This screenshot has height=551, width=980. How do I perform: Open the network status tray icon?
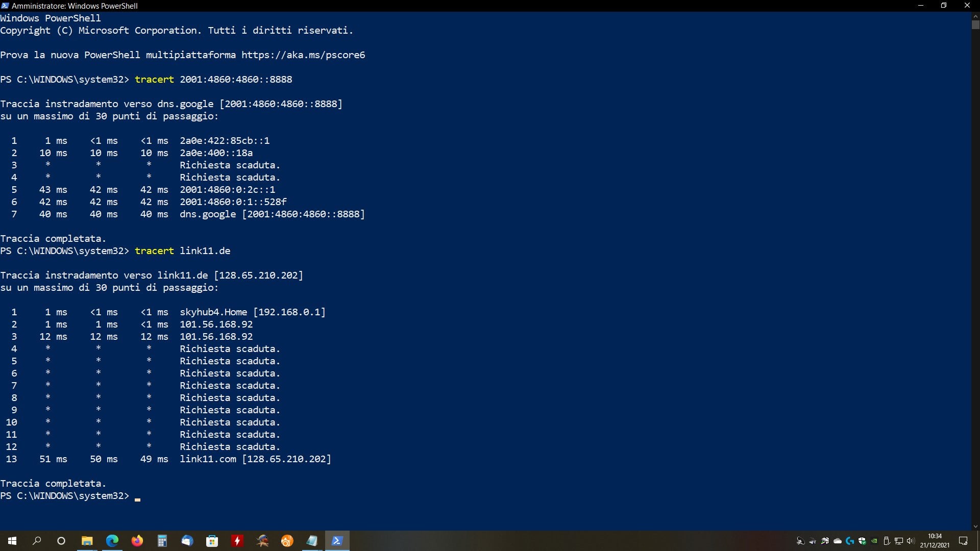[899, 541]
